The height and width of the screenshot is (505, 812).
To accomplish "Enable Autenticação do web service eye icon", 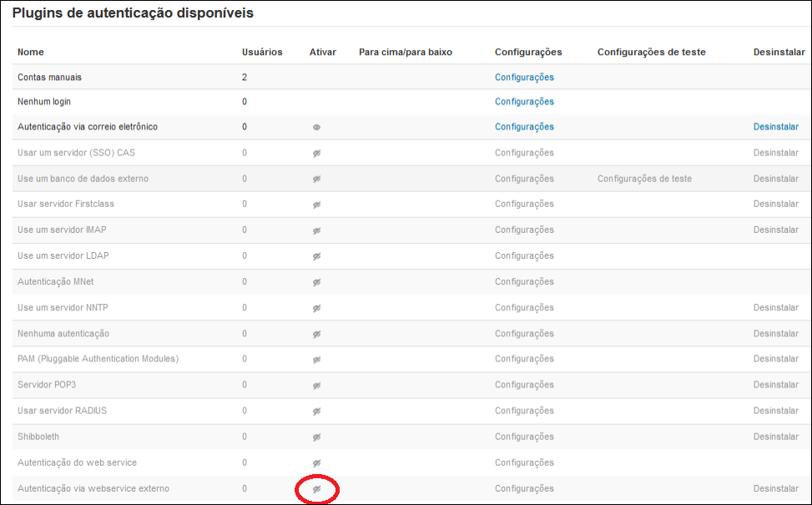I will click(316, 462).
